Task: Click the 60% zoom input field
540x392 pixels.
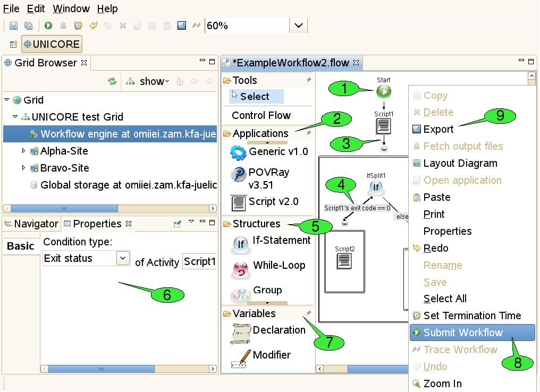Action: [247, 25]
